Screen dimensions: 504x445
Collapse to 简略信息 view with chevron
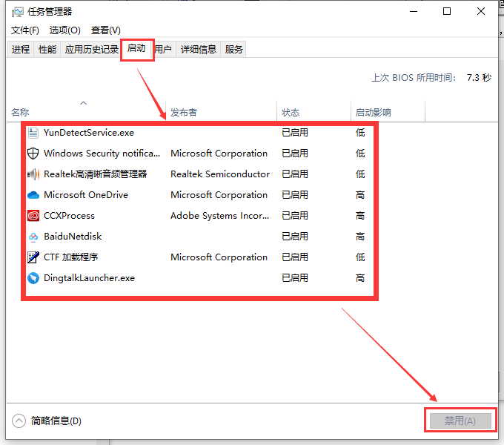(x=19, y=421)
